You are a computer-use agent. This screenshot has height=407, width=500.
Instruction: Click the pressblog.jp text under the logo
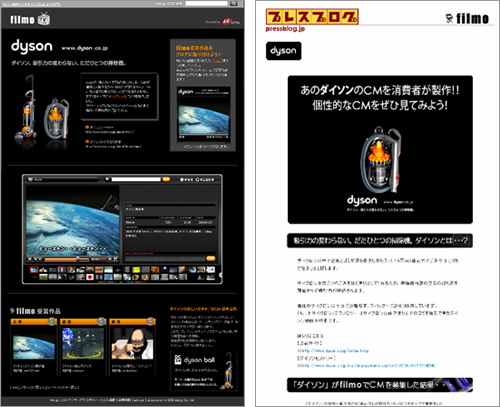tap(285, 29)
